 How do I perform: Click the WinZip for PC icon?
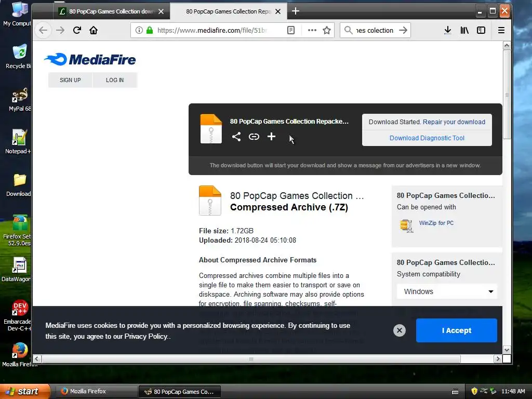click(406, 225)
